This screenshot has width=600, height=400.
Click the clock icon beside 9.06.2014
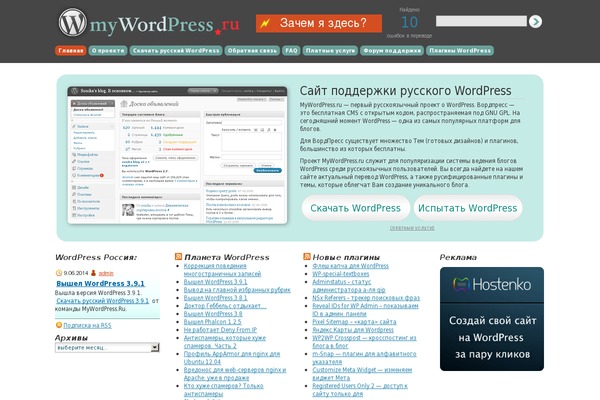(x=59, y=273)
